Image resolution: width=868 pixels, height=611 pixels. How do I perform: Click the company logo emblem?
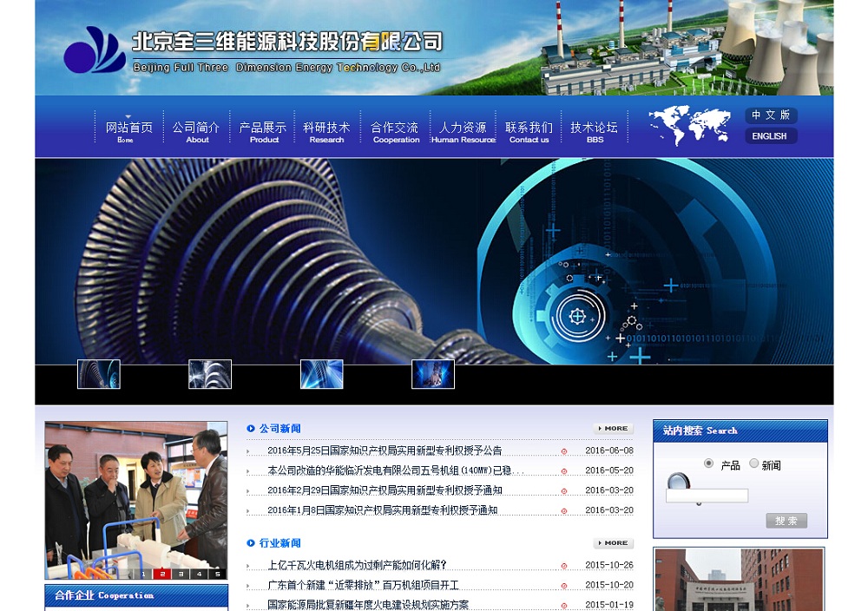point(94,49)
